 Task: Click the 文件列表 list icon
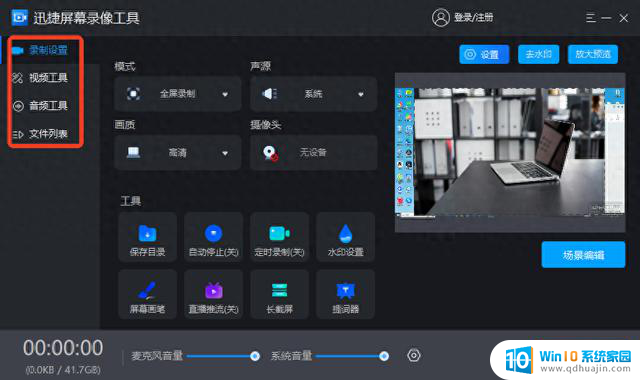click(x=18, y=134)
